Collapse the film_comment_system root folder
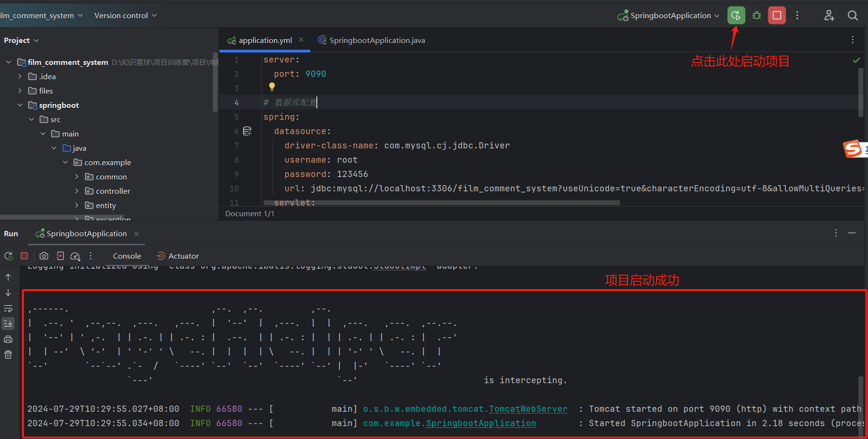Viewport: 868px width, 439px height. pos(9,62)
